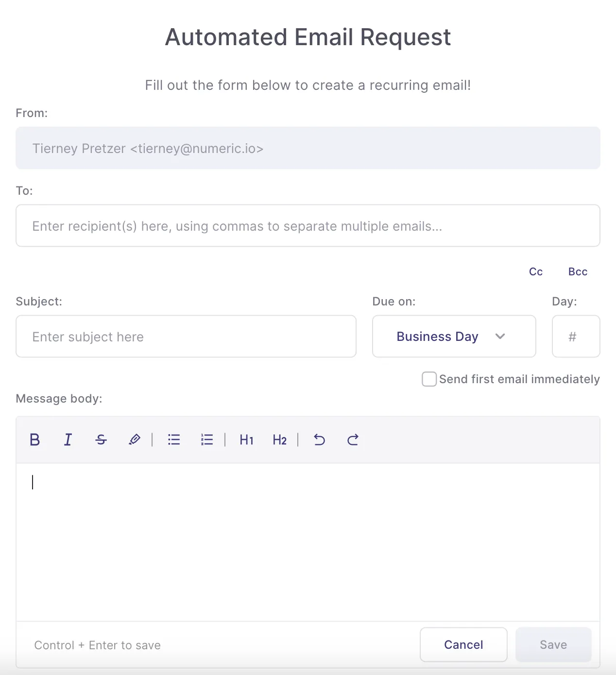Click the From address field
Screen dimensions: 616x675
(308, 148)
